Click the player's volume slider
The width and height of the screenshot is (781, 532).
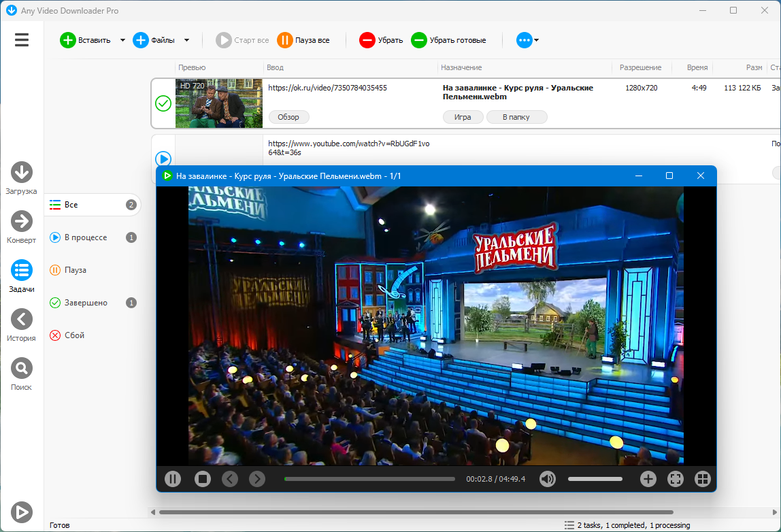(x=595, y=479)
